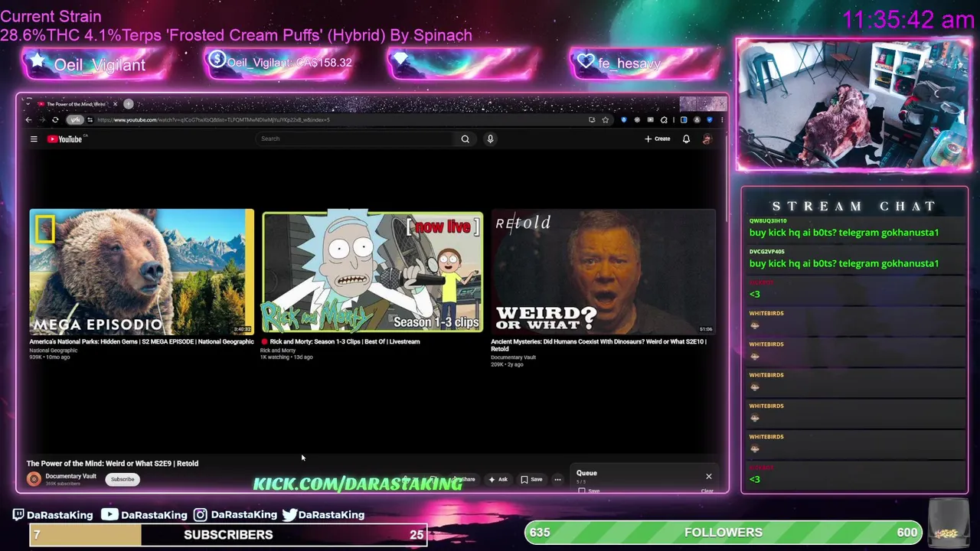Click the 'Queue' panel heading
The image size is (980, 551).
(x=586, y=473)
